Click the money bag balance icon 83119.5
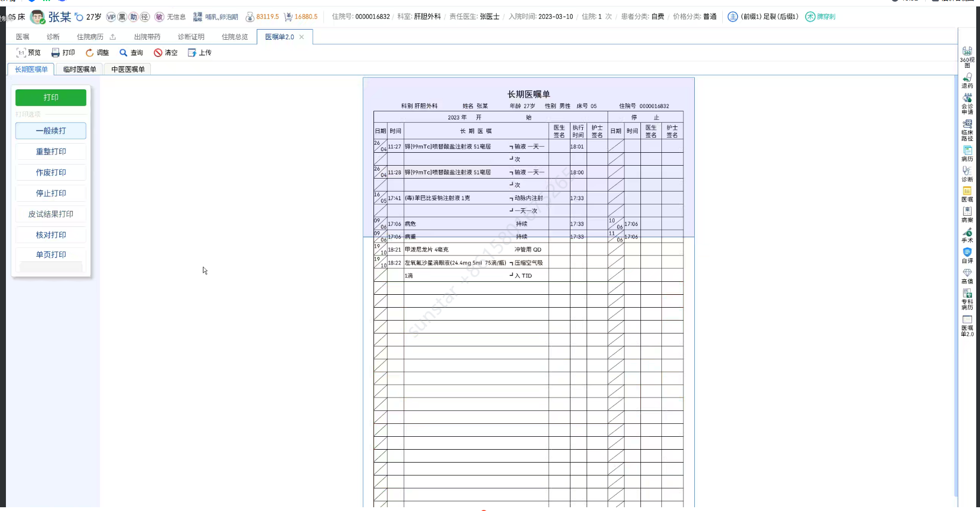The height and width of the screenshot is (511, 980). click(250, 17)
